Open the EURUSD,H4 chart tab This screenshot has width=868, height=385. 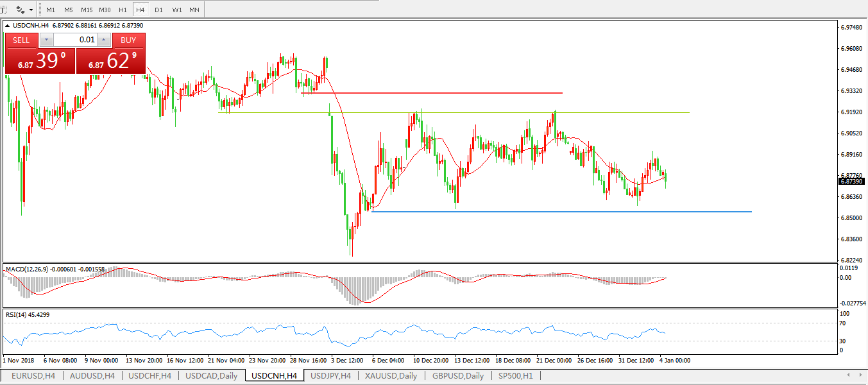(x=33, y=375)
